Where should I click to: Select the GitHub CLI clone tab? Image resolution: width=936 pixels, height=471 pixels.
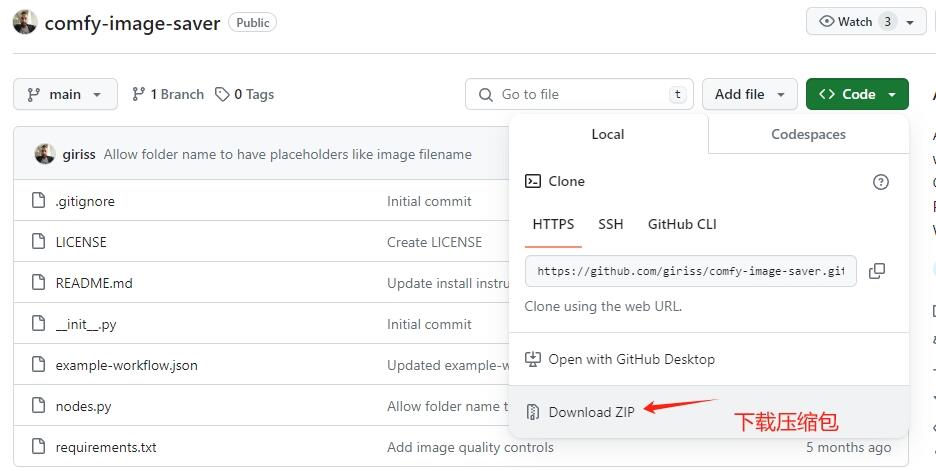coord(682,224)
